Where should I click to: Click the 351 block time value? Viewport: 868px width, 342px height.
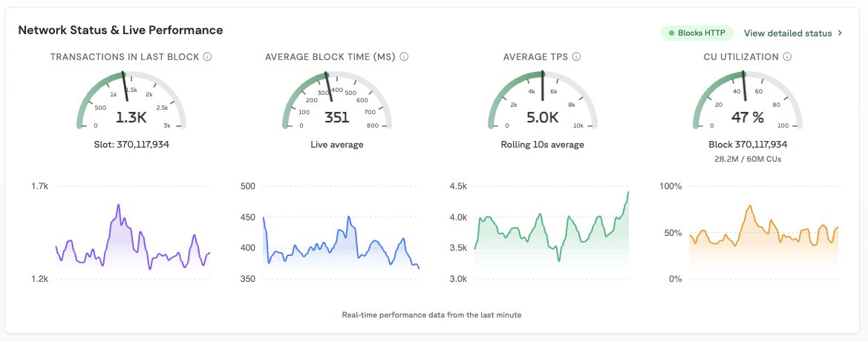pos(336,117)
